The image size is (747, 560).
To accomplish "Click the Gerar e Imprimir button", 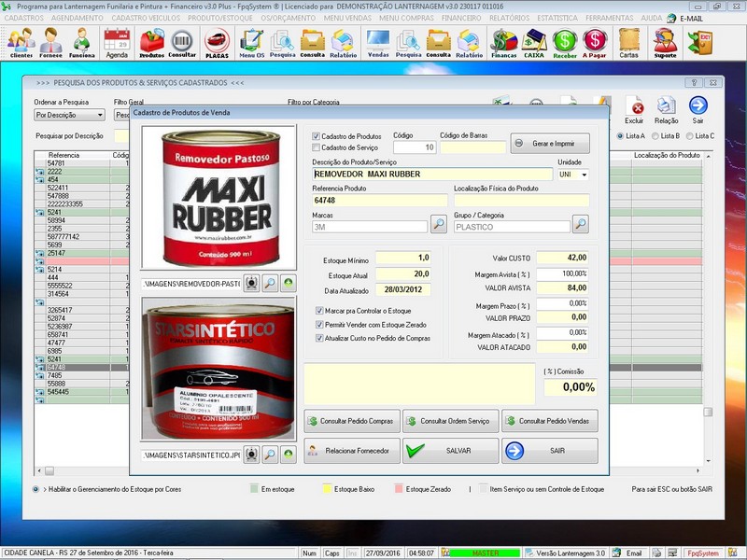I will (x=550, y=143).
